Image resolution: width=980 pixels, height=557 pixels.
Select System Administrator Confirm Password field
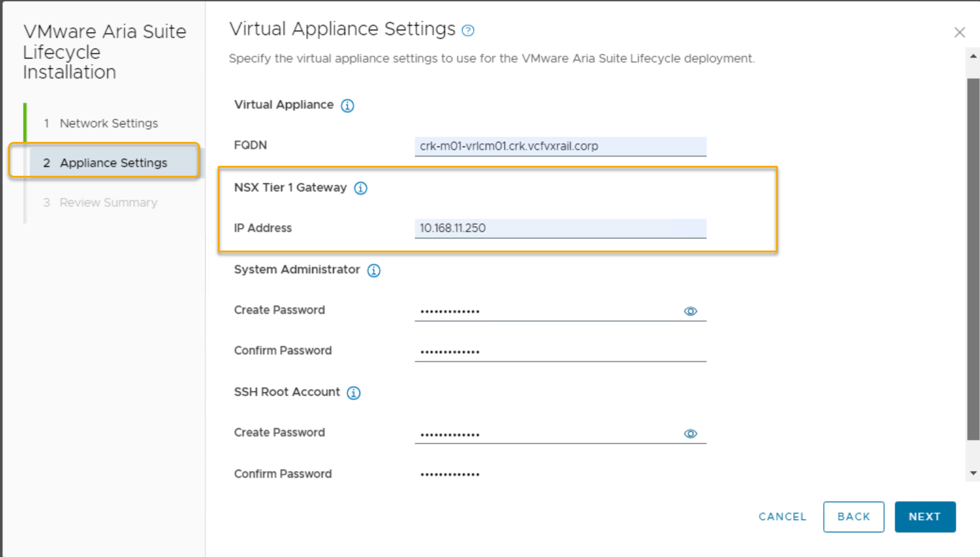560,352
